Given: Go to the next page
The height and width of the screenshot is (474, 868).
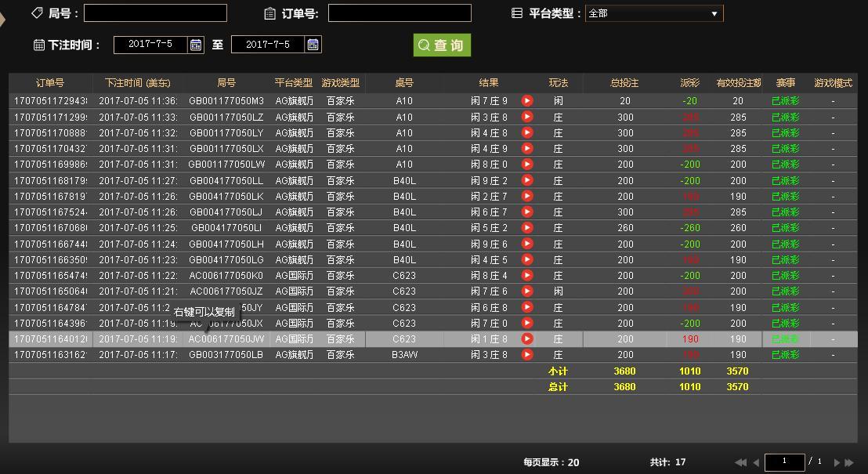Looking at the screenshot, I should (837, 462).
